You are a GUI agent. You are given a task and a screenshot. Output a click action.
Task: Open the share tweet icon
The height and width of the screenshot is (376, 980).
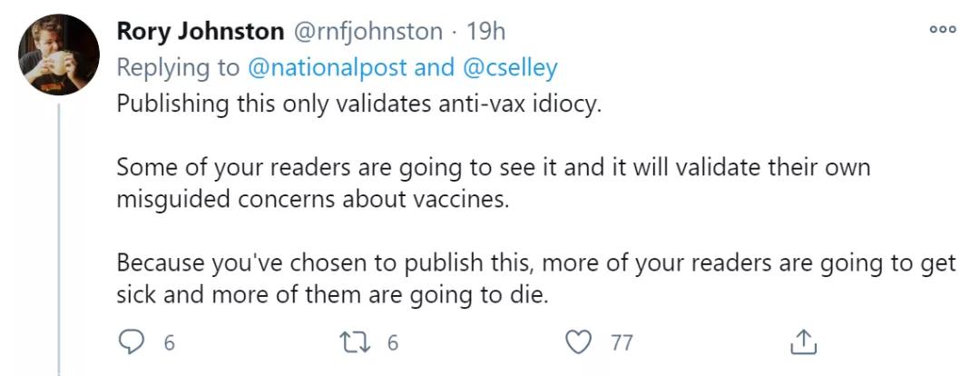point(802,342)
